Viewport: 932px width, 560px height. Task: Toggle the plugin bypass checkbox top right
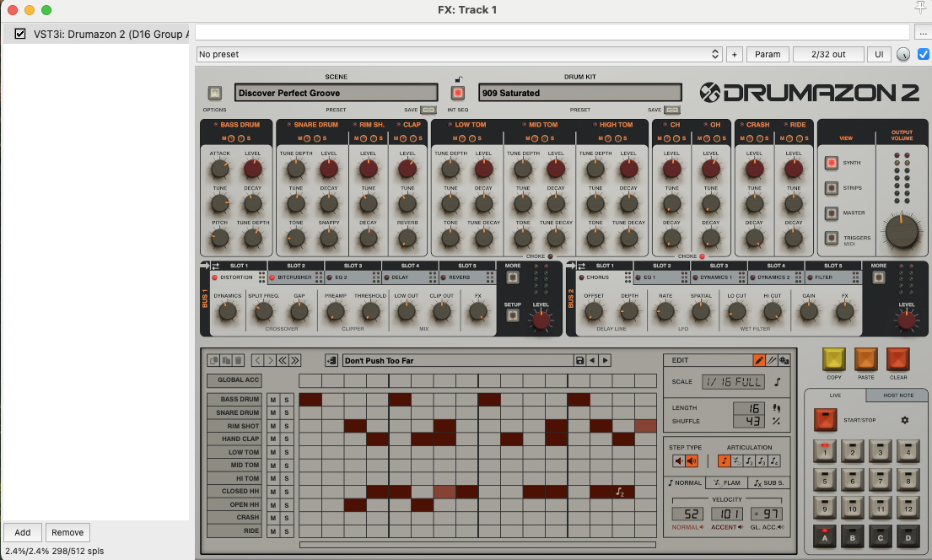(x=923, y=54)
